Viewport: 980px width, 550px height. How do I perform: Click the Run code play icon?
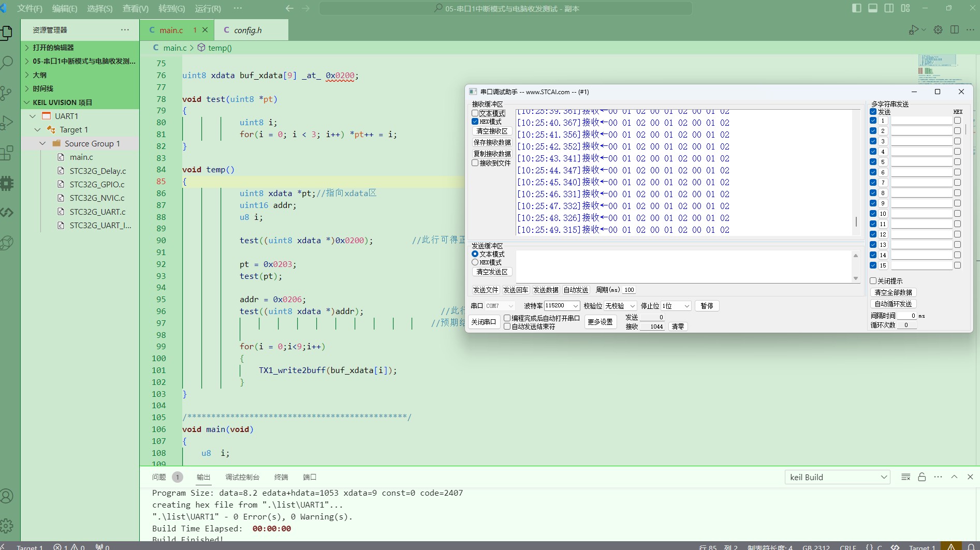pyautogui.click(x=914, y=30)
